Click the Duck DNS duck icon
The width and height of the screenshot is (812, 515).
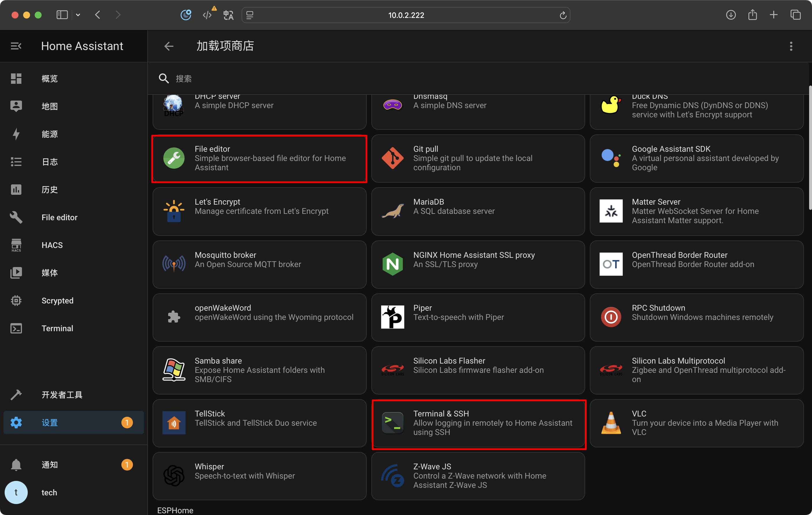[x=611, y=105]
